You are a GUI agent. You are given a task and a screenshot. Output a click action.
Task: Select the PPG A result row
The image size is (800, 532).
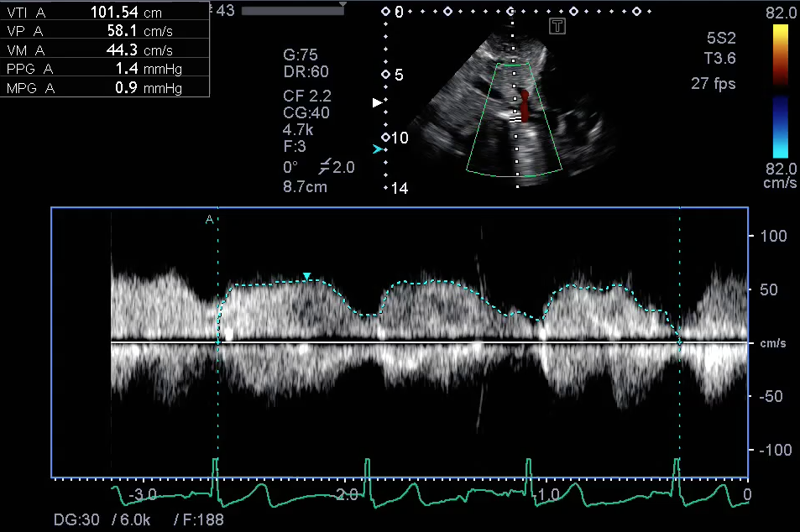click(104, 69)
